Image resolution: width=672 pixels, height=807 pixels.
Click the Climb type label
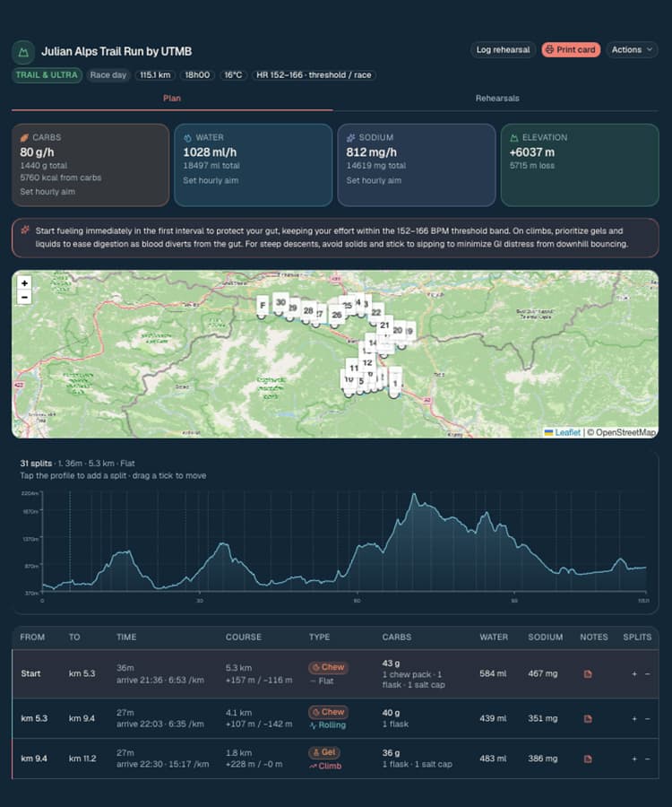[x=325, y=766]
